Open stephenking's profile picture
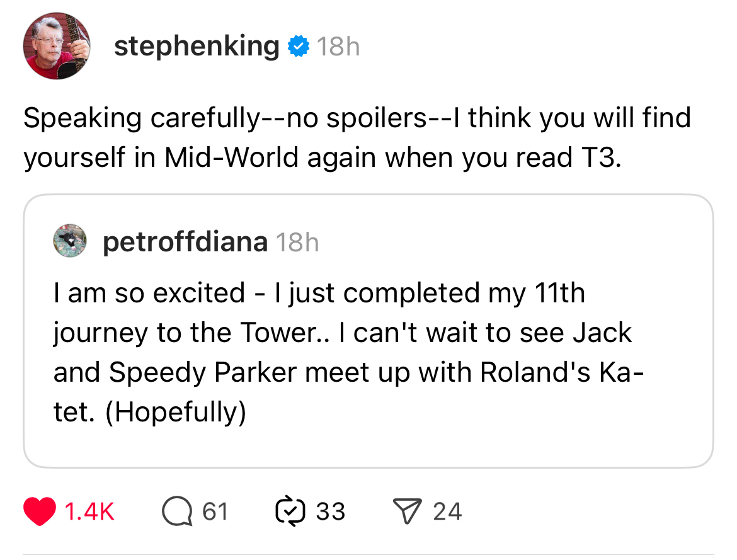Image resolution: width=737 pixels, height=560 pixels. 57,47
